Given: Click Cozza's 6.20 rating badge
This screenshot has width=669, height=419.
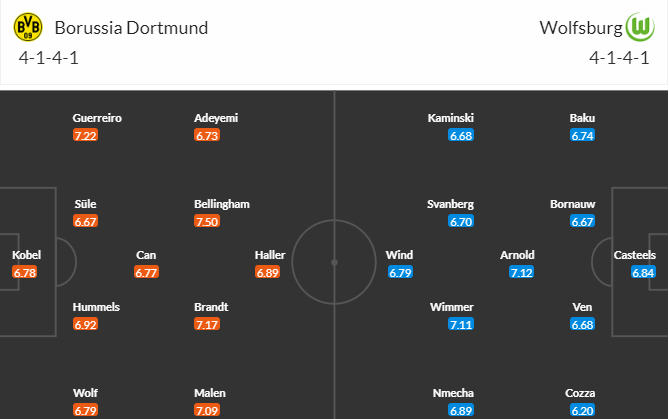Looking at the screenshot, I should click(x=582, y=410).
